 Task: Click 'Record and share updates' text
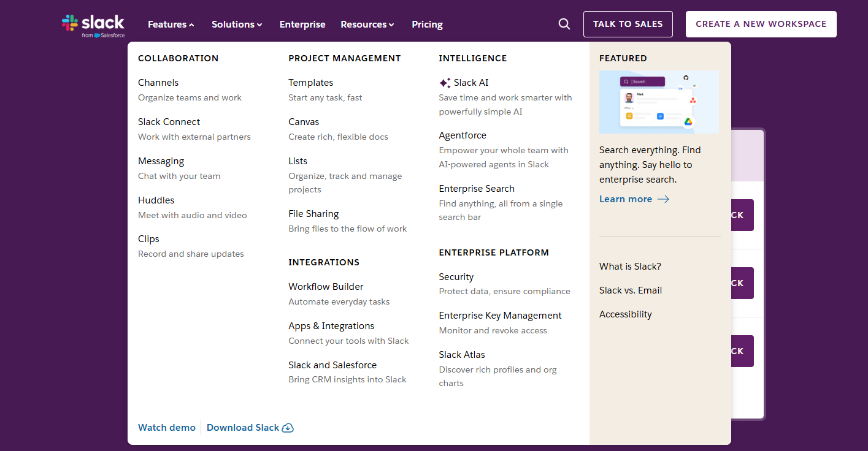(x=191, y=254)
